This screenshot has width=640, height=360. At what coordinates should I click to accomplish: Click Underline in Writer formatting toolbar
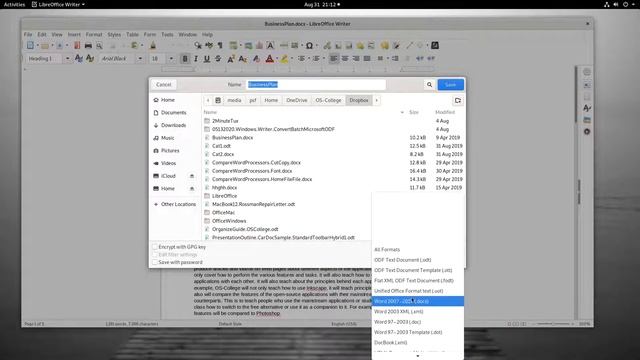coord(207,59)
